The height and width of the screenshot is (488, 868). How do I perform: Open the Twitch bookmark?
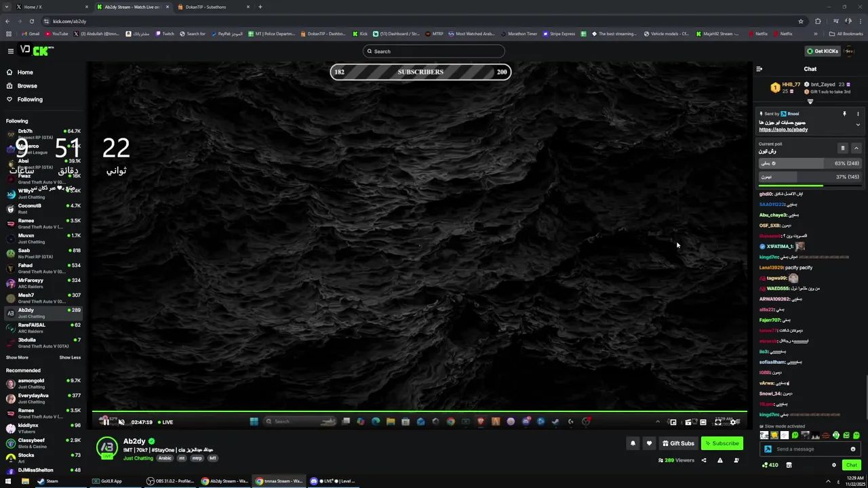[x=165, y=33]
